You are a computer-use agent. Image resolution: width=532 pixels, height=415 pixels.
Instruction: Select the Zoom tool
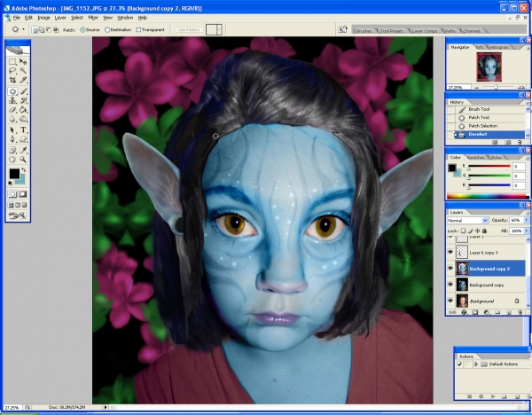click(x=23, y=159)
